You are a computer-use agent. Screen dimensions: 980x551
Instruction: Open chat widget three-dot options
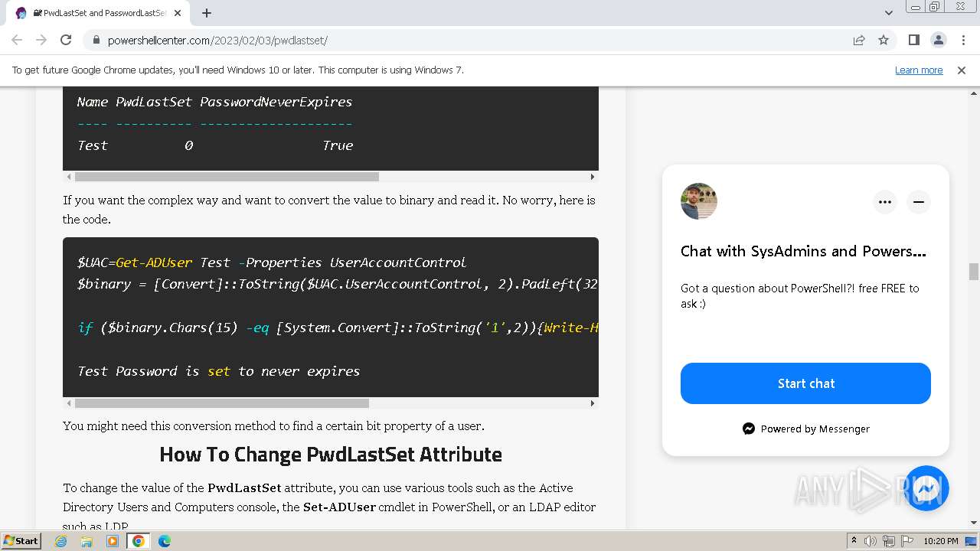click(x=885, y=202)
